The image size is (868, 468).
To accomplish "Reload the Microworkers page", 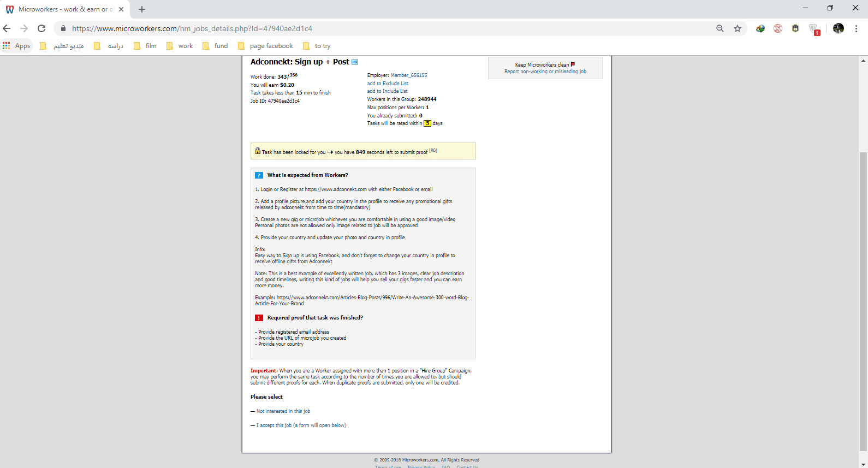I will [41, 28].
